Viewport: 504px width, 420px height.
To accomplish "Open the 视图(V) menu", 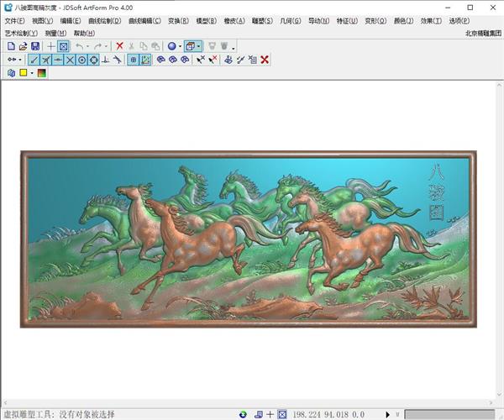I will click(43, 21).
